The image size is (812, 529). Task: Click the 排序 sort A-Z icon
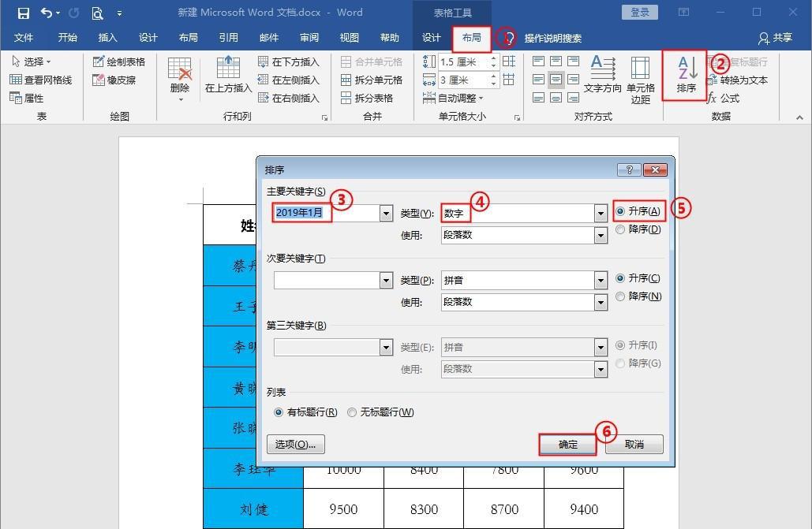685,75
